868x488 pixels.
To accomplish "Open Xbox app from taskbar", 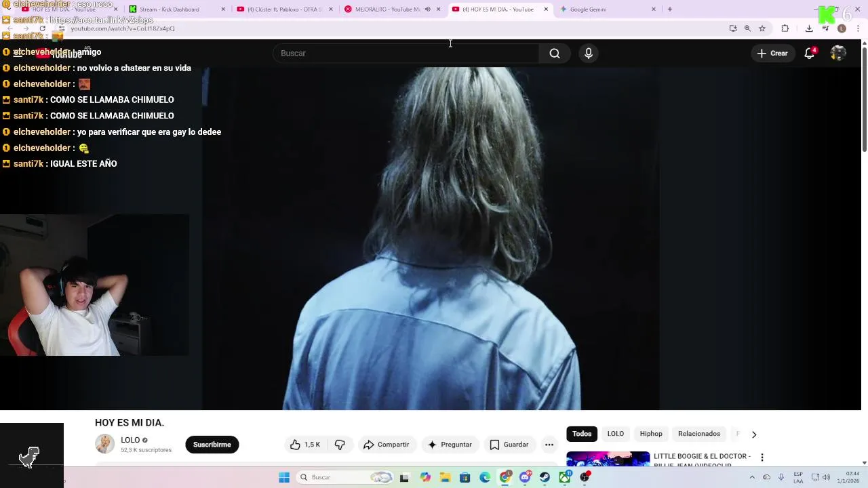I will point(565,477).
